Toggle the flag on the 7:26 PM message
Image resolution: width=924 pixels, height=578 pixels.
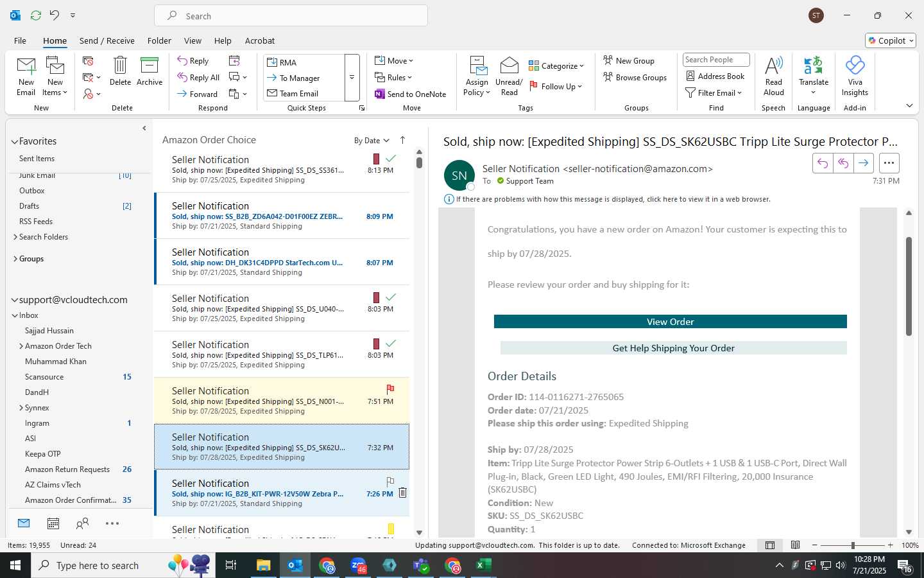pos(390,481)
